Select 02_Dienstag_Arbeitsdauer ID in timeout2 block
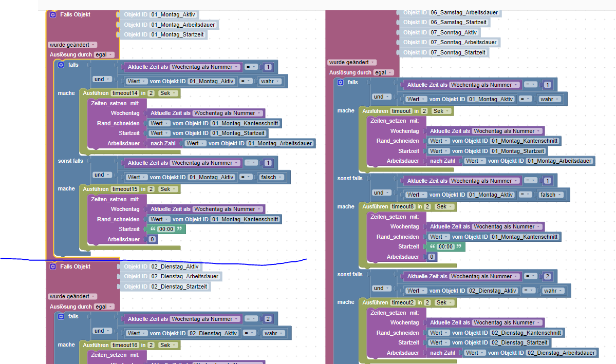 point(561,353)
